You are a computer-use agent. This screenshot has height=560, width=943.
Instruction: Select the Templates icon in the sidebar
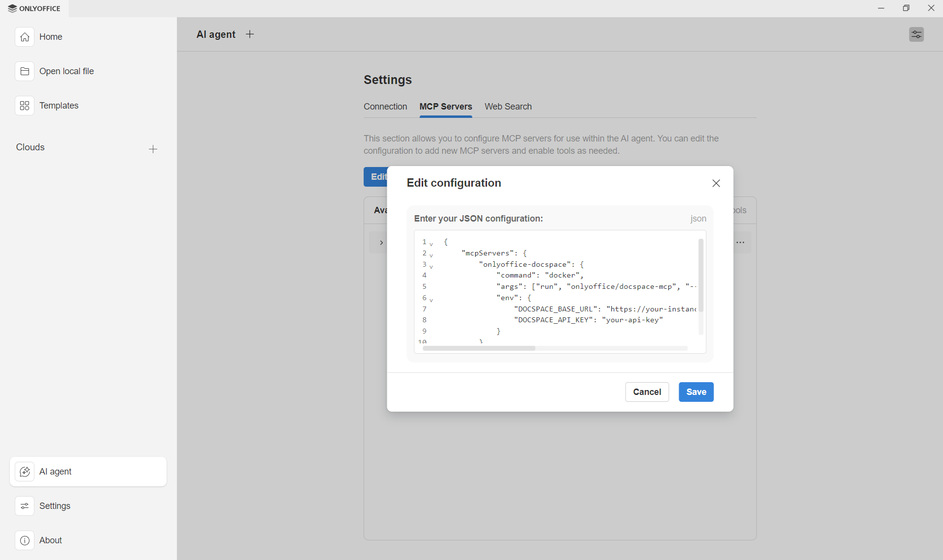[25, 105]
